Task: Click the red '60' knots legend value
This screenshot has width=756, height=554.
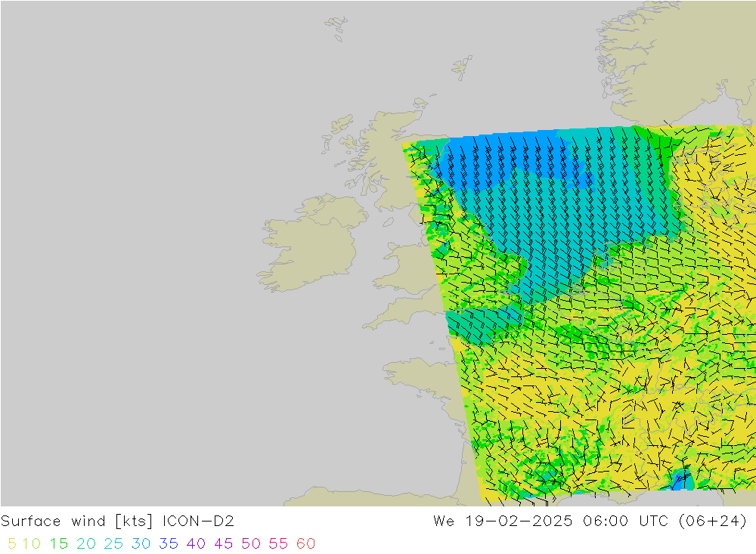Action: (306, 544)
